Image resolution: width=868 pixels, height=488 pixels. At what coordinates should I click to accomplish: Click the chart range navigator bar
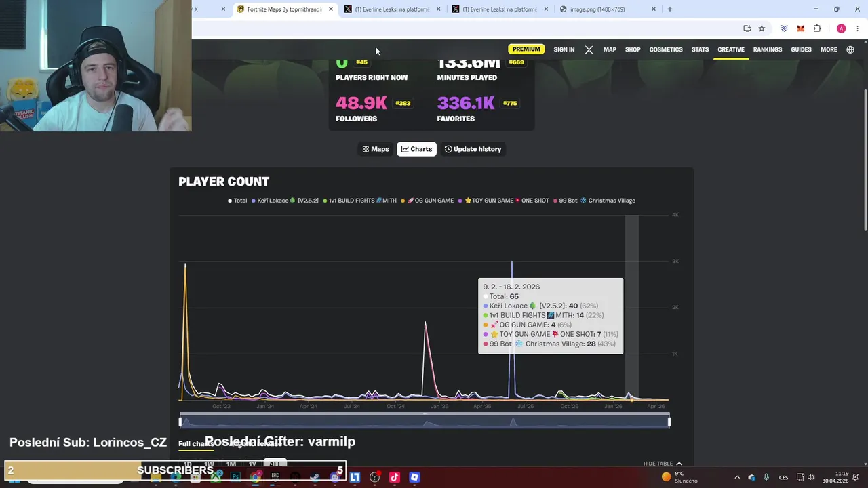point(425,422)
